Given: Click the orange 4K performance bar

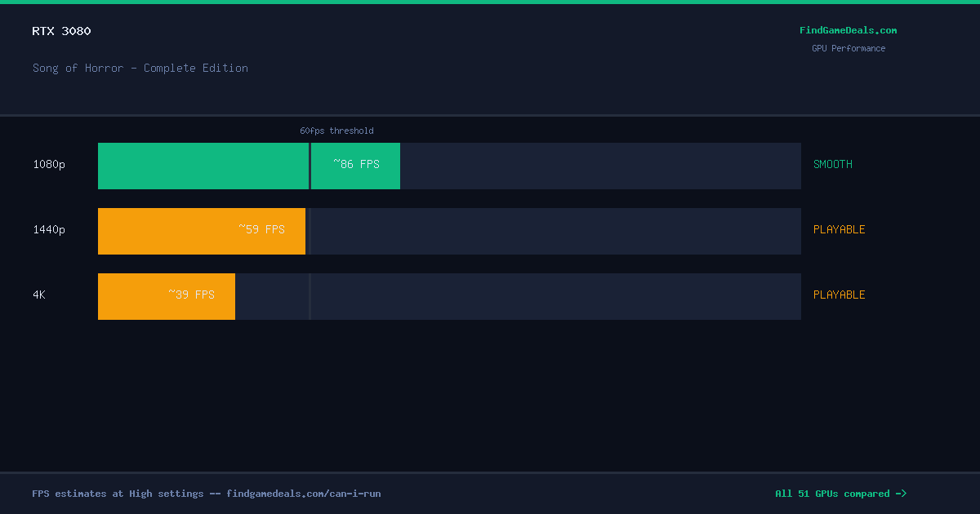Looking at the screenshot, I should [x=167, y=296].
